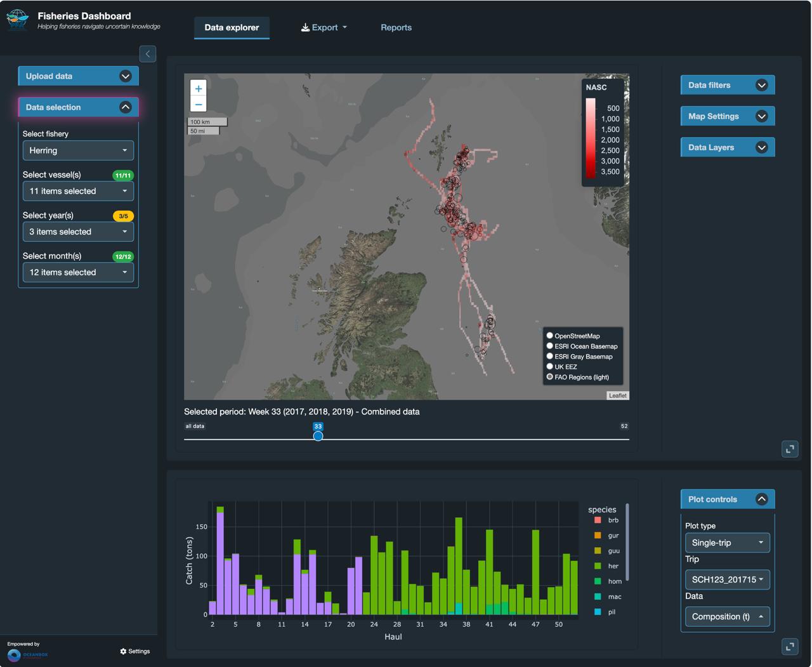812x667 pixels.
Task: Expand the map to fullscreen
Action: pyautogui.click(x=790, y=449)
